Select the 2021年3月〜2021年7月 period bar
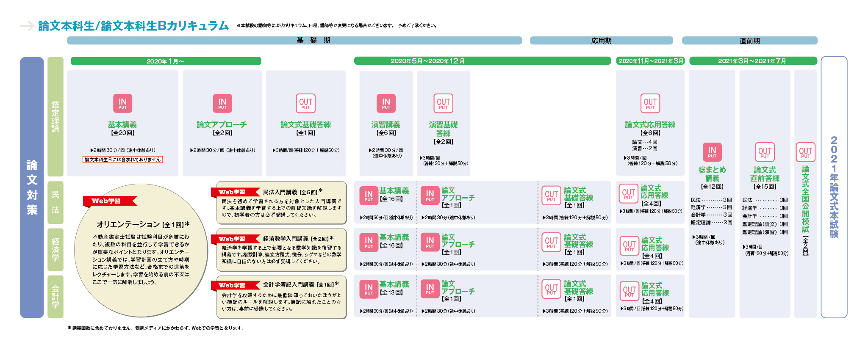The height and width of the screenshot is (350, 868). pyautogui.click(x=753, y=61)
